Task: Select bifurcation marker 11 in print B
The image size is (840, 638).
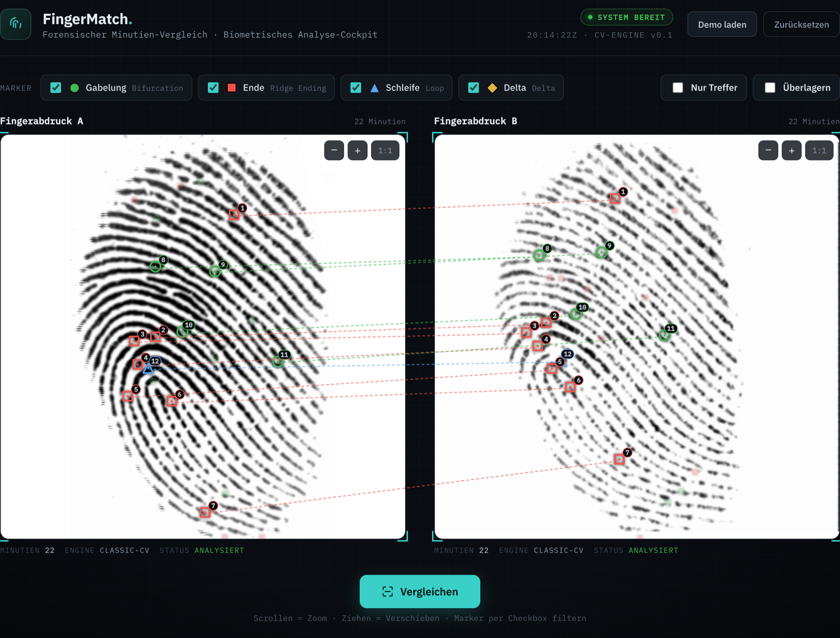Action: point(665,335)
